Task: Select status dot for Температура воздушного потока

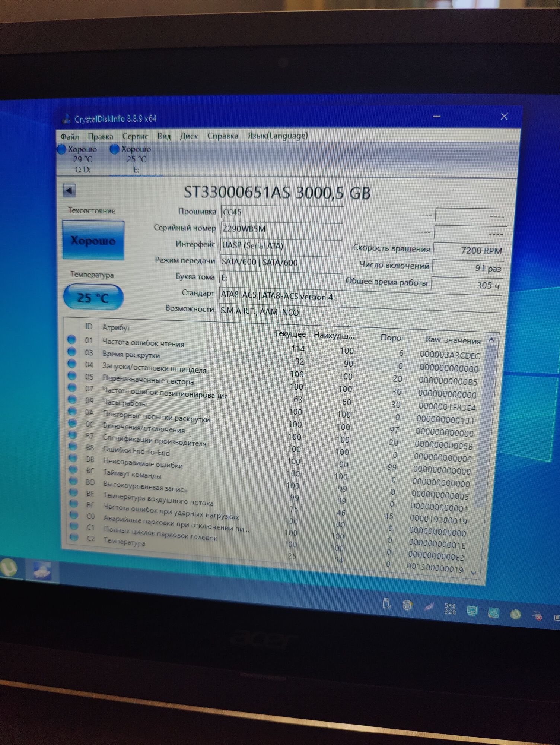Action: coord(74,493)
